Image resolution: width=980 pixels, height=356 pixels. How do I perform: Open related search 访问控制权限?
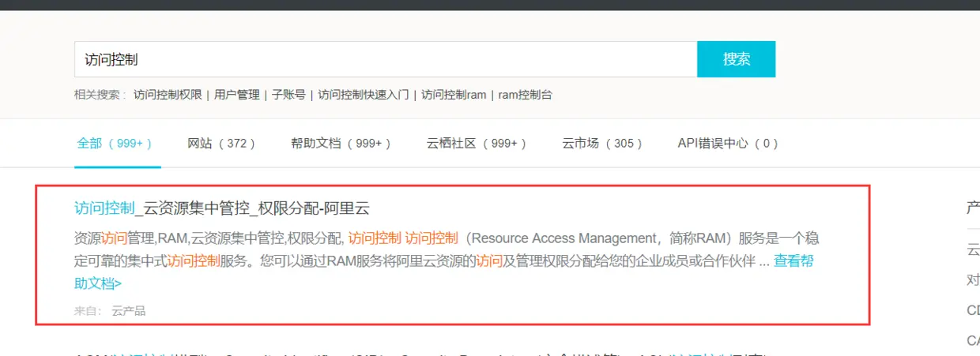point(168,95)
